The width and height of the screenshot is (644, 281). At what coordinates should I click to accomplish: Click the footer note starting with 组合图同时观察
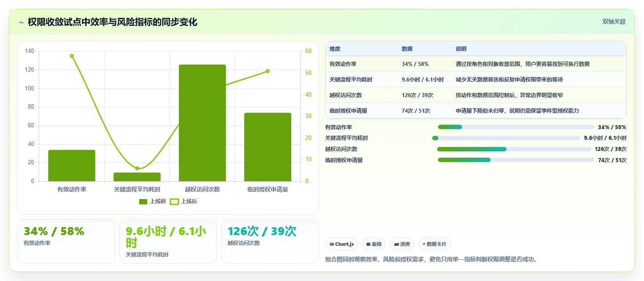click(x=431, y=259)
